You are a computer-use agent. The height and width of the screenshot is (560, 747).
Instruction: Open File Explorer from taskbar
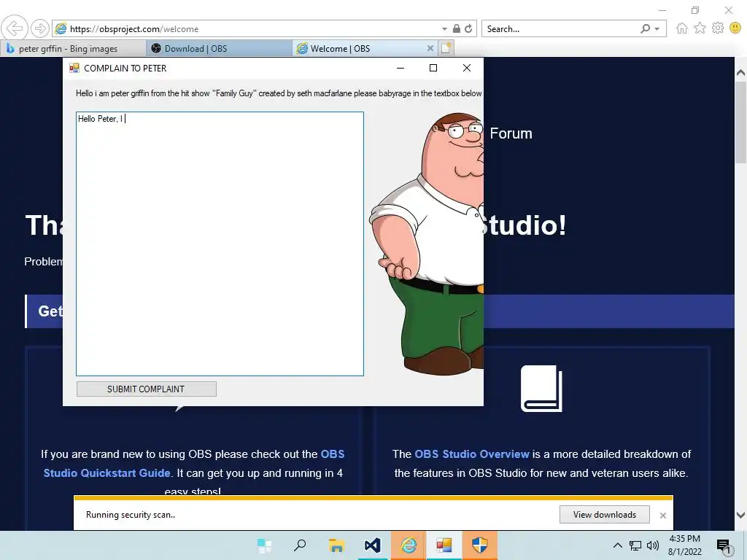336,545
